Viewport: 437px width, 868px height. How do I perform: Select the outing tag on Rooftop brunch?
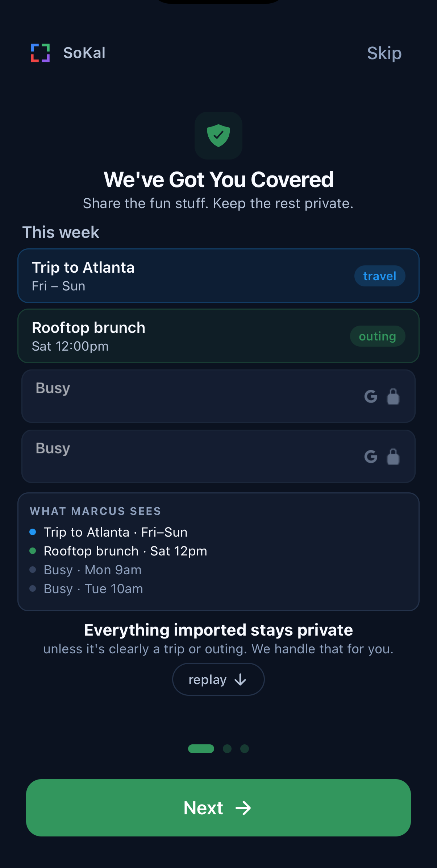pos(378,336)
